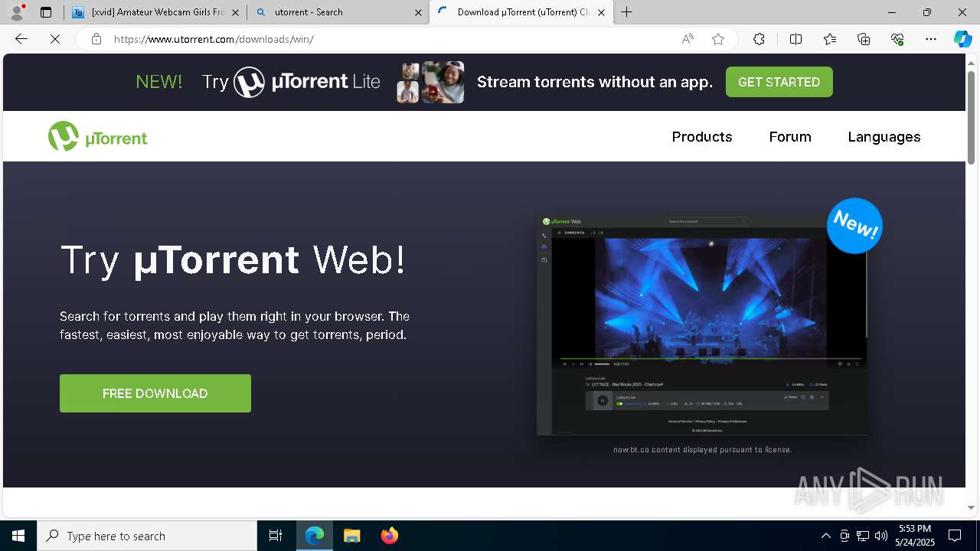Viewport: 980px width, 551px height.
Task: Show hidden tray icons chevron
Action: [825, 536]
